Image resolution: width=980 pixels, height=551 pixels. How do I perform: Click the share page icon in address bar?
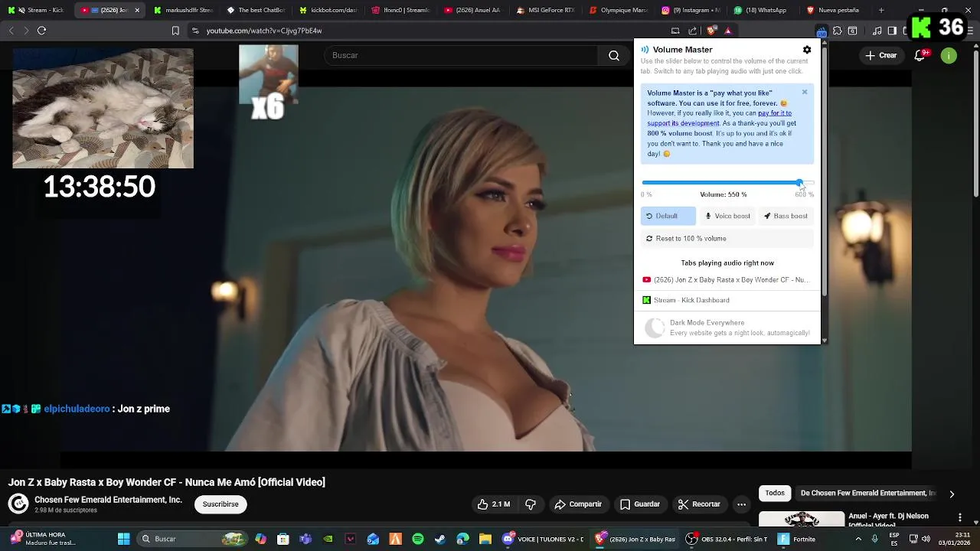click(692, 31)
